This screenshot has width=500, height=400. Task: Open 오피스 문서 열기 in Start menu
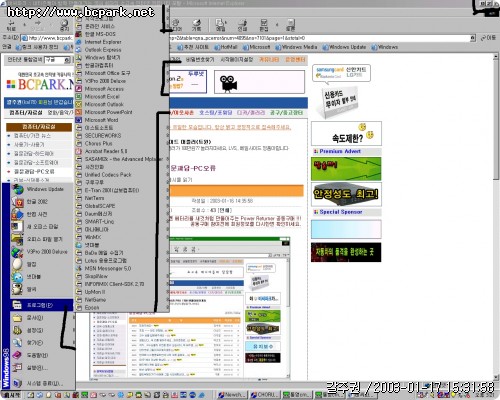click(x=45, y=239)
